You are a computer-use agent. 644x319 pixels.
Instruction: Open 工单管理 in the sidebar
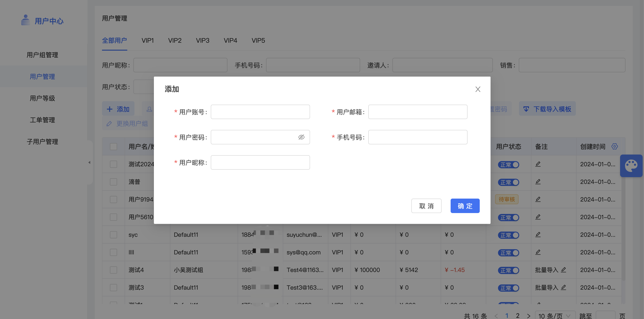(42, 120)
